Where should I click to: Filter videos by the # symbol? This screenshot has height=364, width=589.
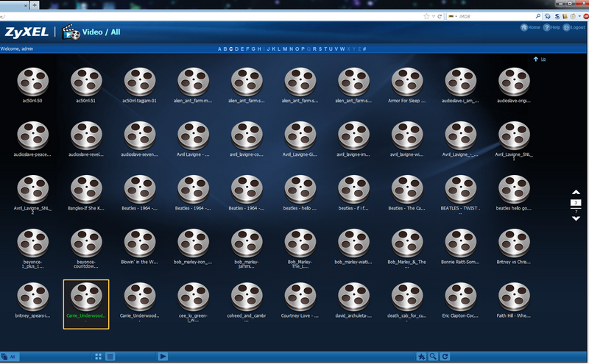(x=364, y=49)
